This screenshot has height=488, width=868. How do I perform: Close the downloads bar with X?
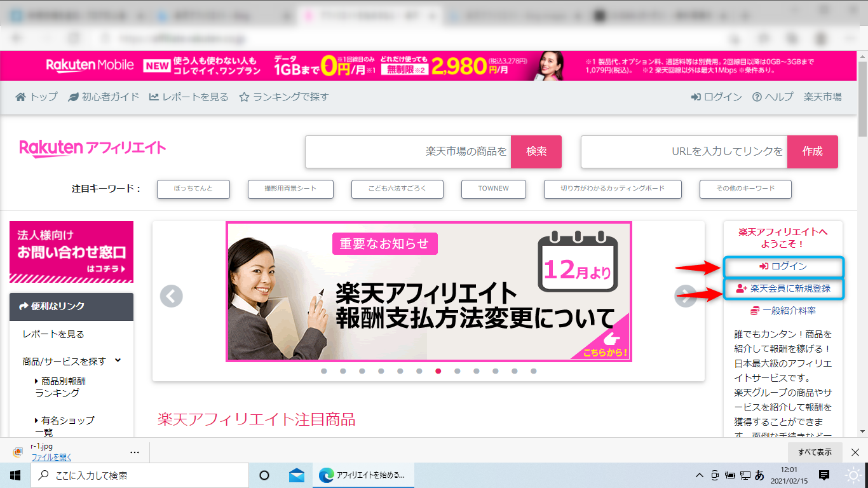[x=855, y=452]
